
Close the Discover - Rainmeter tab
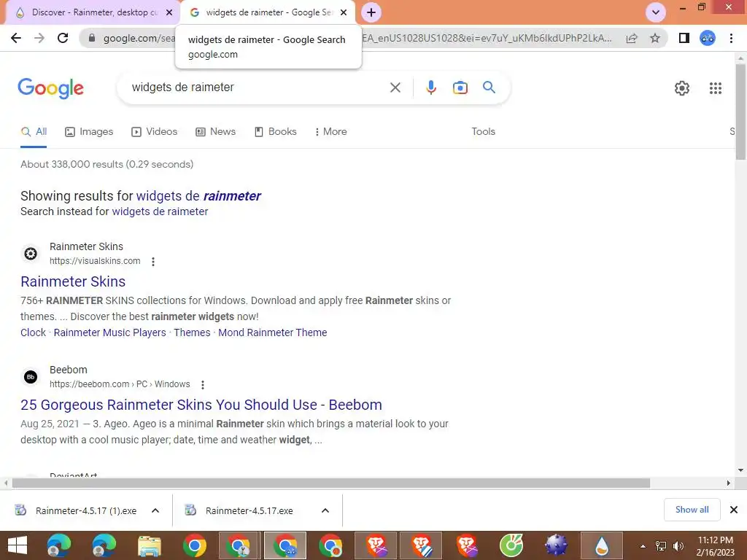click(169, 12)
